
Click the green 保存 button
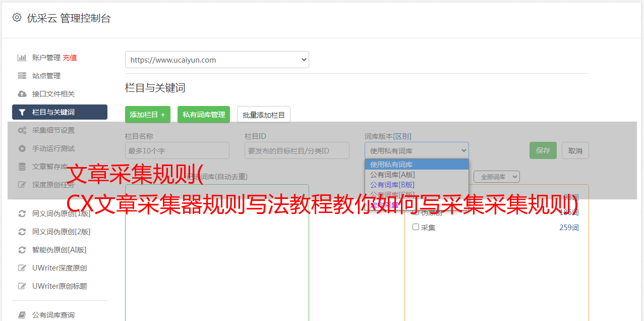[x=543, y=150]
